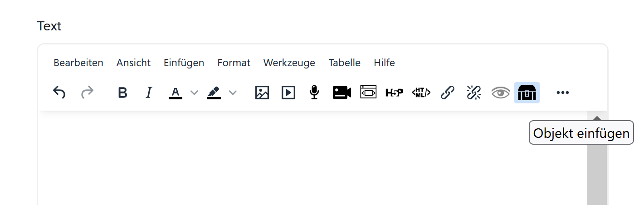Open the Tabelle menu
This screenshot has width=644, height=205.
[x=345, y=63]
